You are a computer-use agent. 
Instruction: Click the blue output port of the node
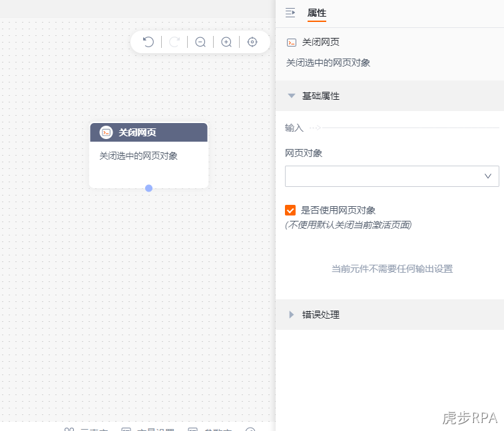[149, 188]
